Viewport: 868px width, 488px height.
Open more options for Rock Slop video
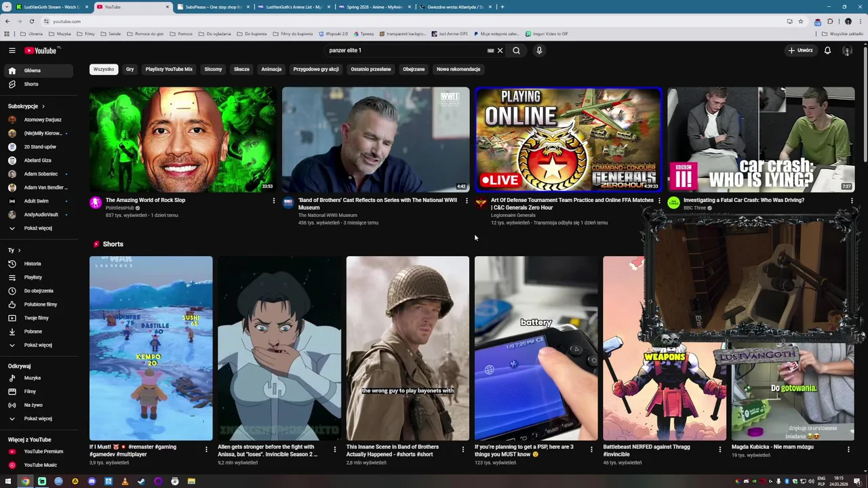coord(274,201)
